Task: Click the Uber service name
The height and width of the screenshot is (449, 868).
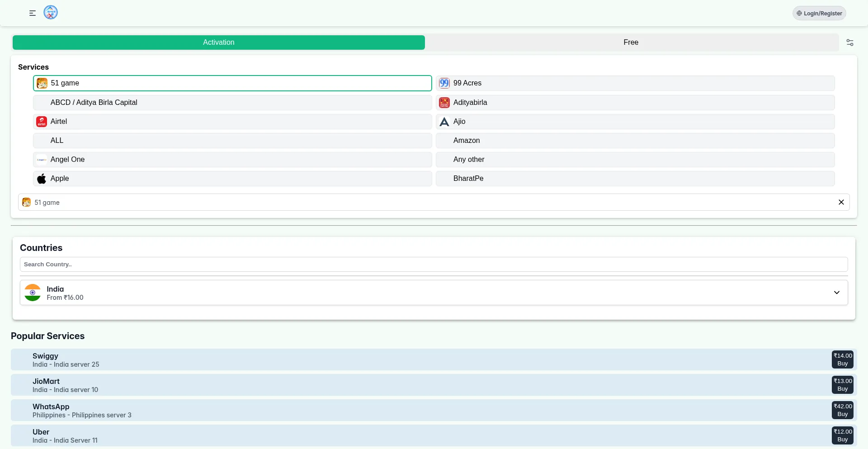Action: (x=41, y=432)
